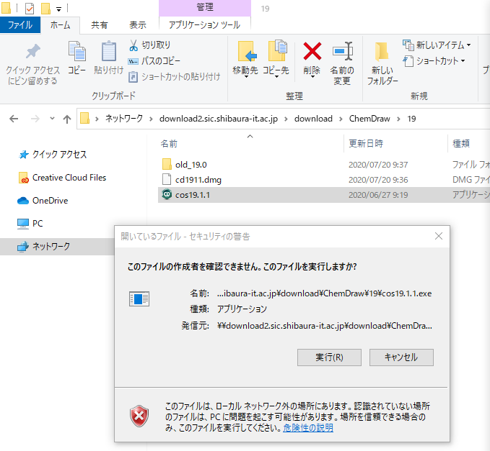
Task: Click the New Folder icon (新しいフォルダー)
Action: point(382,52)
